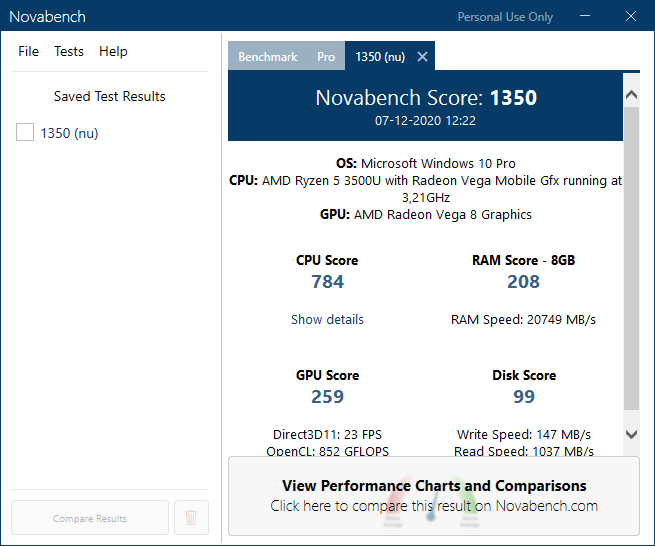Select the 1350 (nu) saved result label
Viewport: 655px width, 546px height.
pos(69,133)
